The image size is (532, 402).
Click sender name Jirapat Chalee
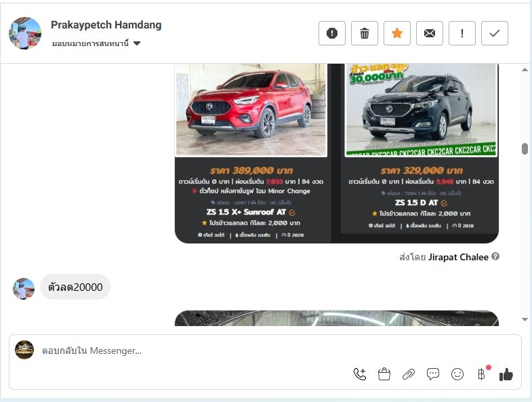[x=458, y=258]
